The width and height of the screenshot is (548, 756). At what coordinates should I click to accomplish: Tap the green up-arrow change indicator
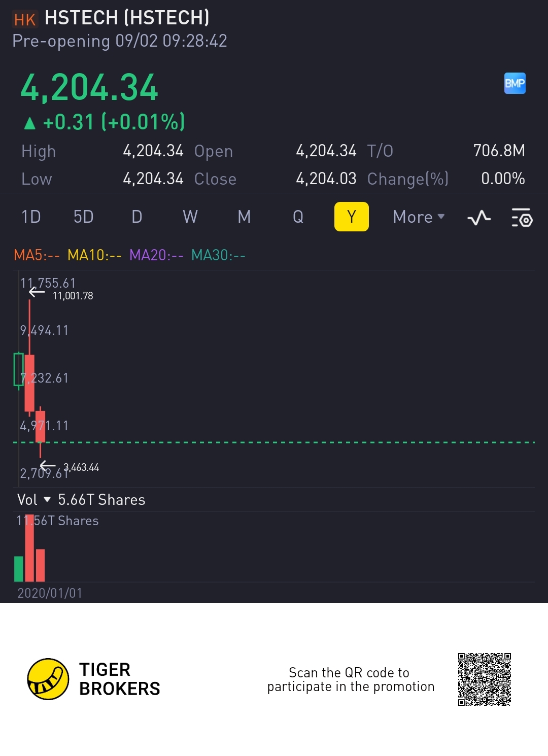[x=30, y=123]
